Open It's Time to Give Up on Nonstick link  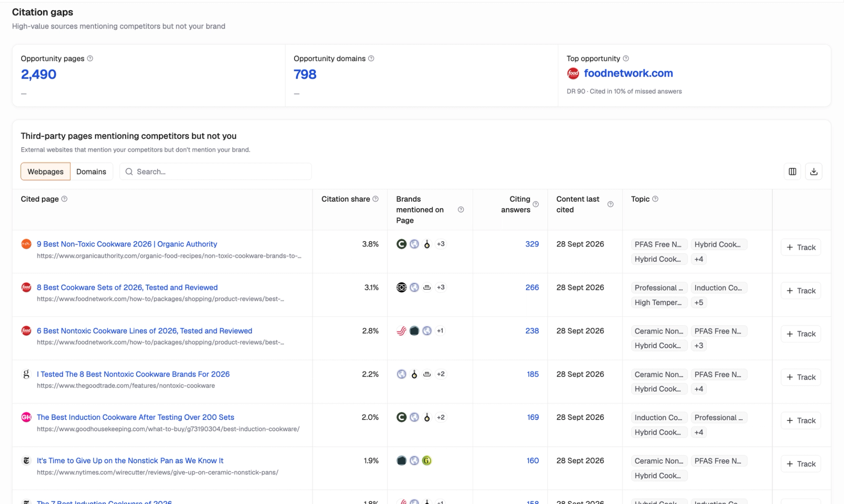[x=130, y=460]
